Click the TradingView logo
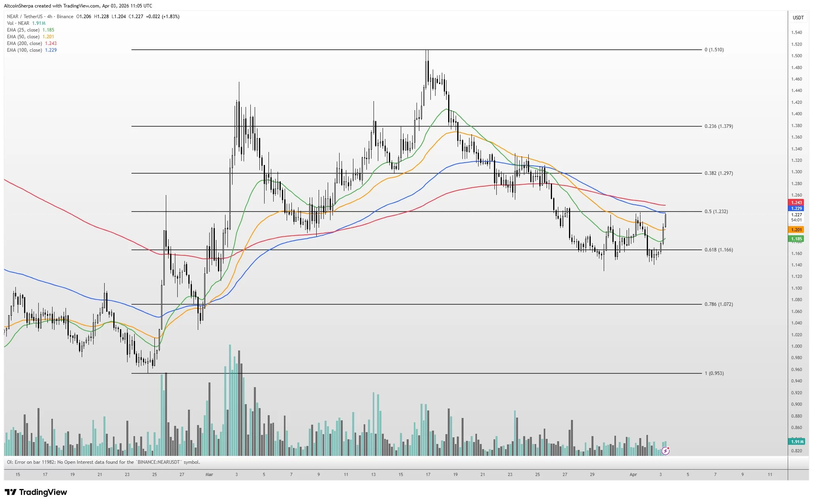This screenshot has width=813, height=504. click(36, 492)
